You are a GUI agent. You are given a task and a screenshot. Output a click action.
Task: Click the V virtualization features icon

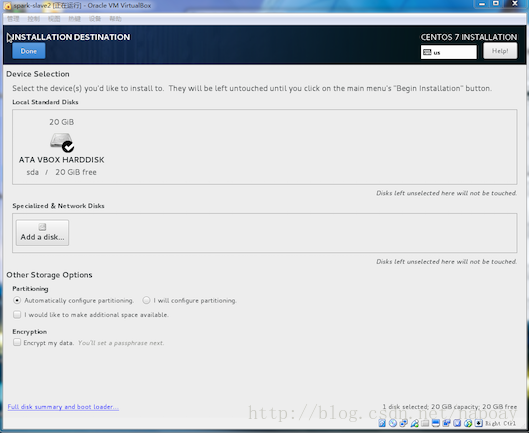(457, 423)
